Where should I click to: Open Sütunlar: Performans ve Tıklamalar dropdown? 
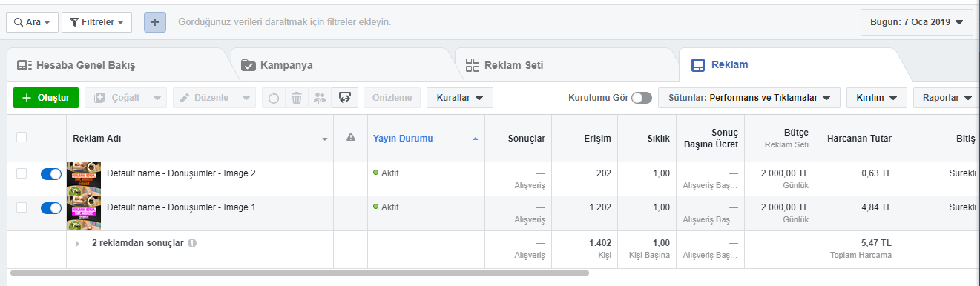pyautogui.click(x=749, y=98)
